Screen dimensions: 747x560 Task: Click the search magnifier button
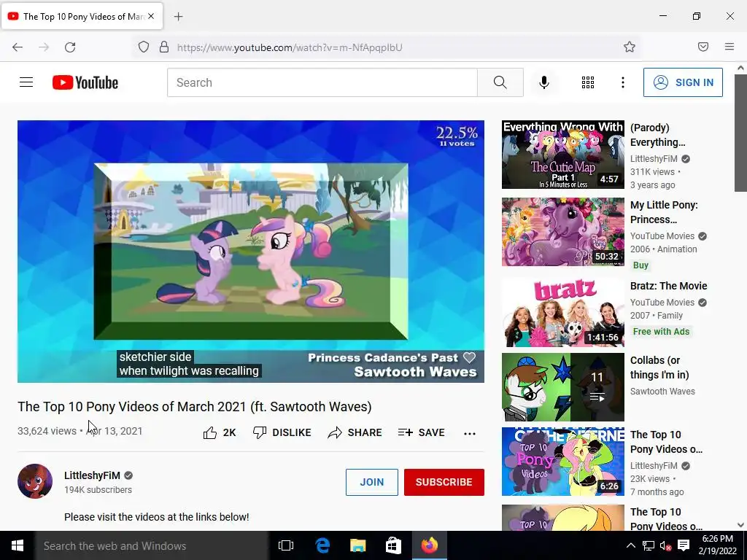500,82
